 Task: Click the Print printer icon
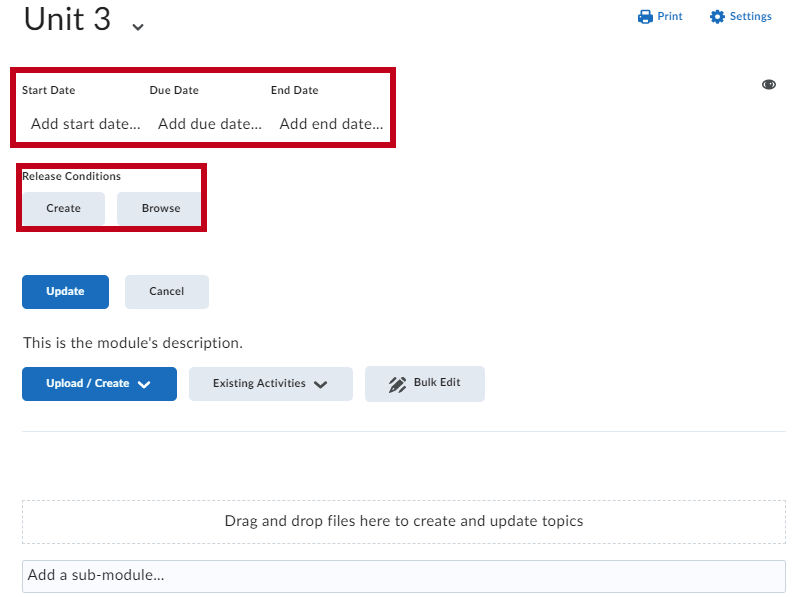(x=645, y=17)
